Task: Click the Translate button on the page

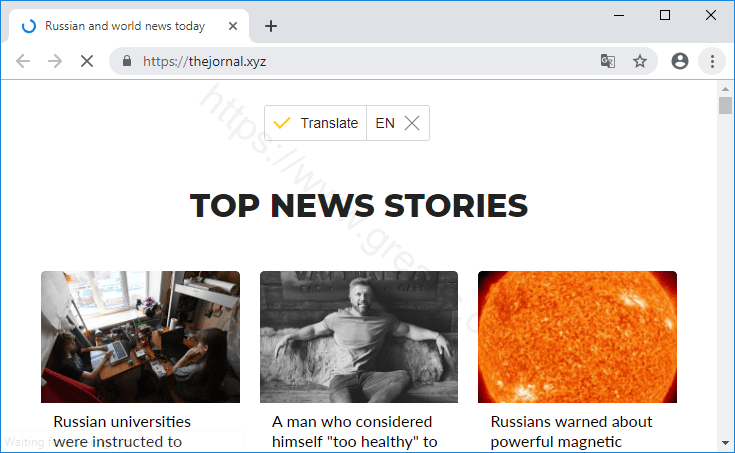Action: [315, 123]
